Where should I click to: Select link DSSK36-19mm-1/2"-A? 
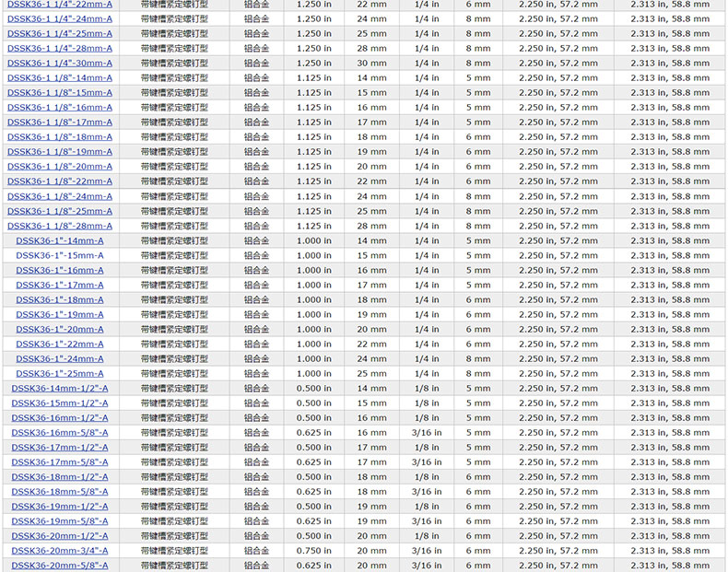(60, 506)
